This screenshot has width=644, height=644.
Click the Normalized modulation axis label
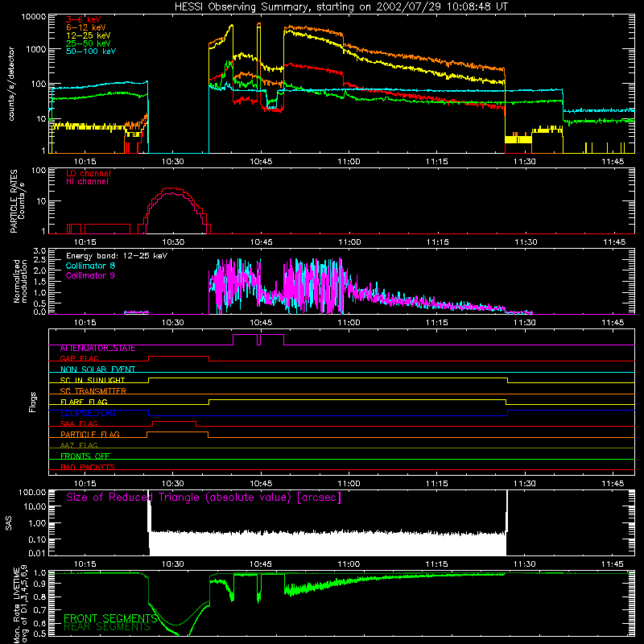(20, 281)
